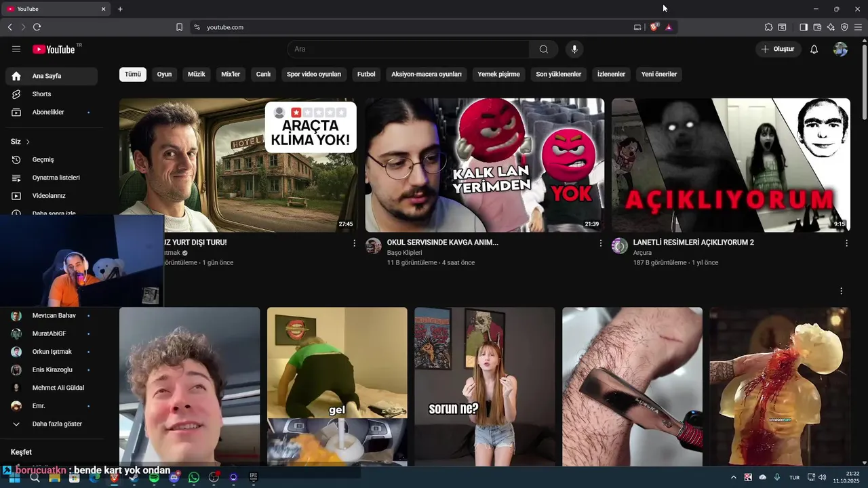Go to Ana Sayfa in sidebar
868x488 pixels.
click(52, 76)
